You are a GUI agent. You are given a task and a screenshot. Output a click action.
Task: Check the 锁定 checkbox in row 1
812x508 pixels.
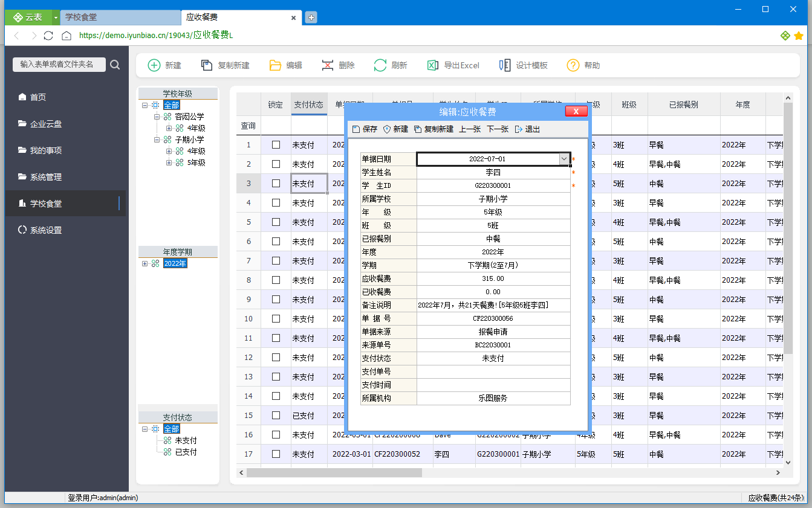point(276,145)
